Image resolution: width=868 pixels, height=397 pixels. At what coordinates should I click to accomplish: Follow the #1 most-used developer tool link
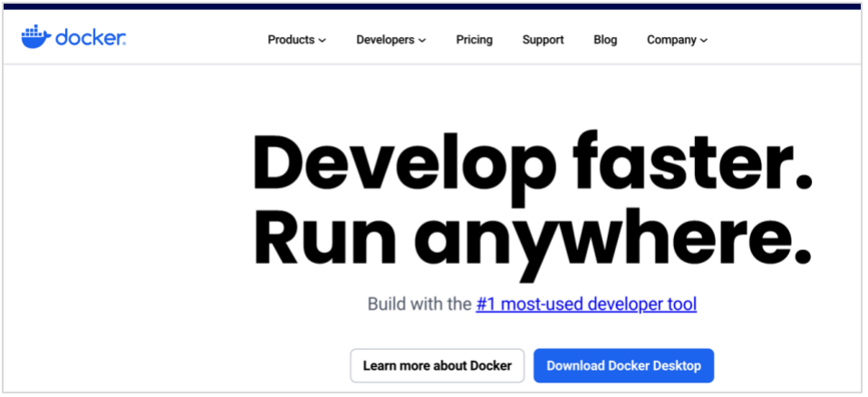click(x=586, y=304)
